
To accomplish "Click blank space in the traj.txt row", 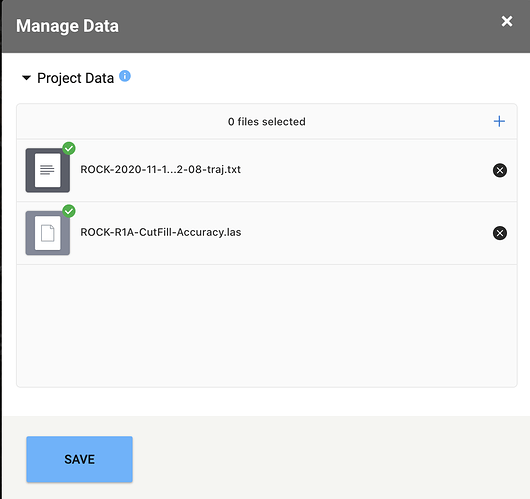I will coord(365,170).
